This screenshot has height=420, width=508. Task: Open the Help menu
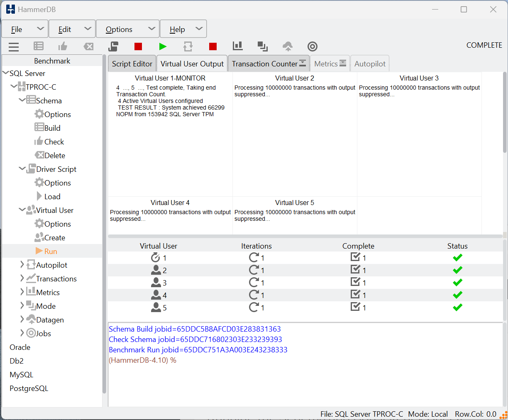(183, 29)
